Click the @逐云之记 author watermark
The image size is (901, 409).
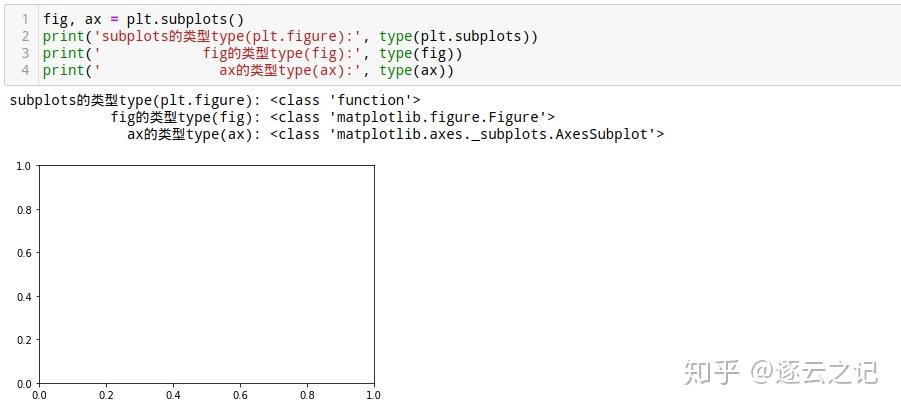pyautogui.click(x=814, y=372)
